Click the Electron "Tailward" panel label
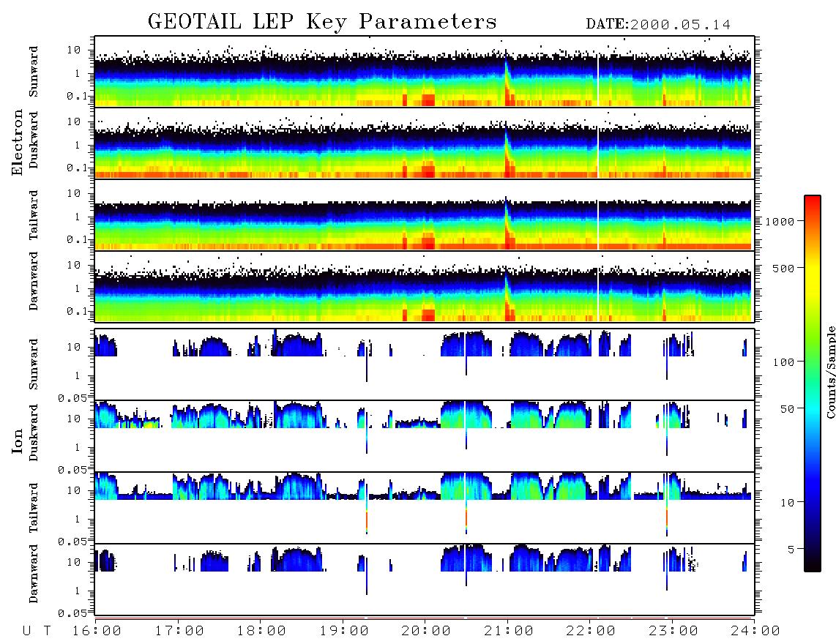 [x=34, y=214]
